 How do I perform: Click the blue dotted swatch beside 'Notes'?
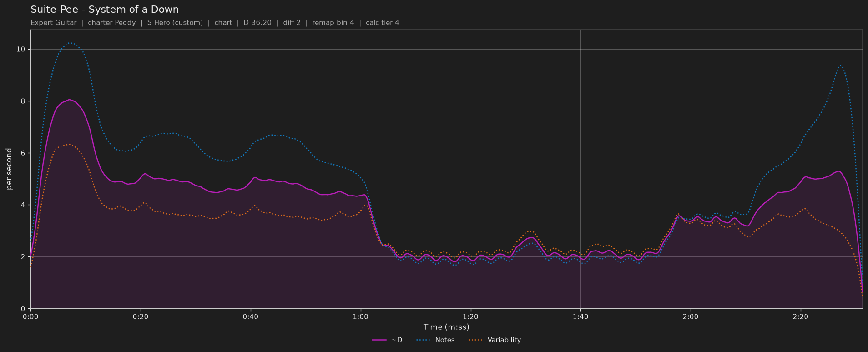click(x=423, y=340)
